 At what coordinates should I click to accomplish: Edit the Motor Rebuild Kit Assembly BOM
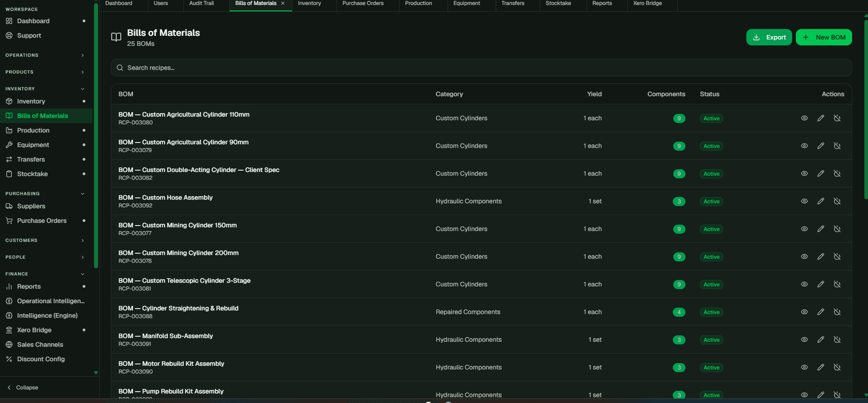tap(820, 367)
